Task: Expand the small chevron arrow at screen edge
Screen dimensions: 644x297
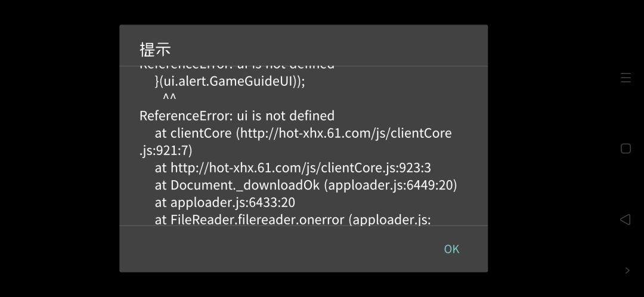Action: 627,270
